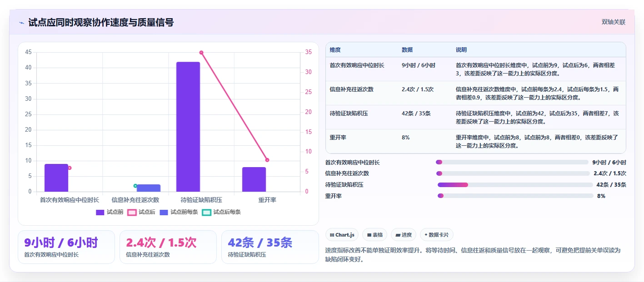Click the 说明 column header

pyautogui.click(x=461, y=50)
